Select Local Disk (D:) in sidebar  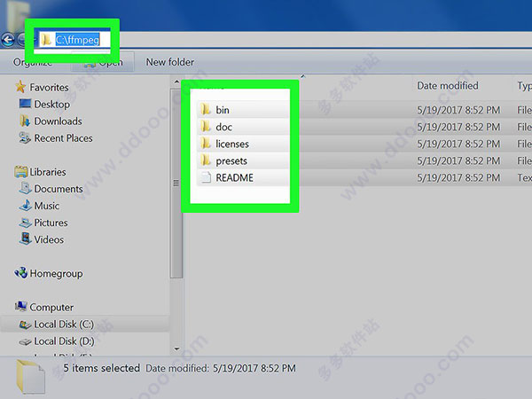[64, 341]
